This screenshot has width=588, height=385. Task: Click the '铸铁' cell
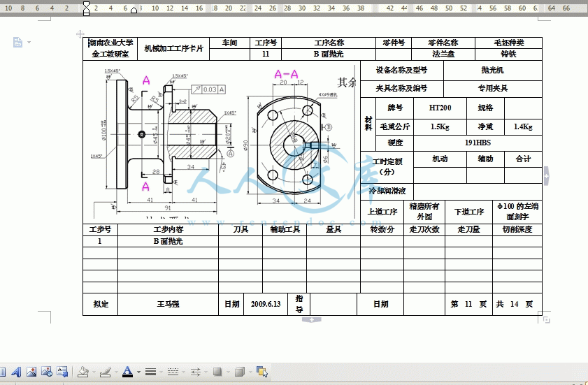[508, 55]
